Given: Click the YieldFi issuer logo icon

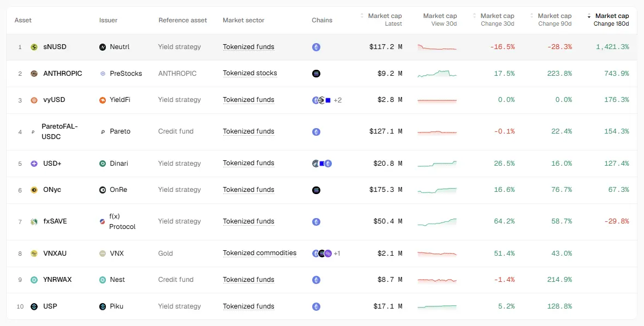Looking at the screenshot, I should point(103,100).
